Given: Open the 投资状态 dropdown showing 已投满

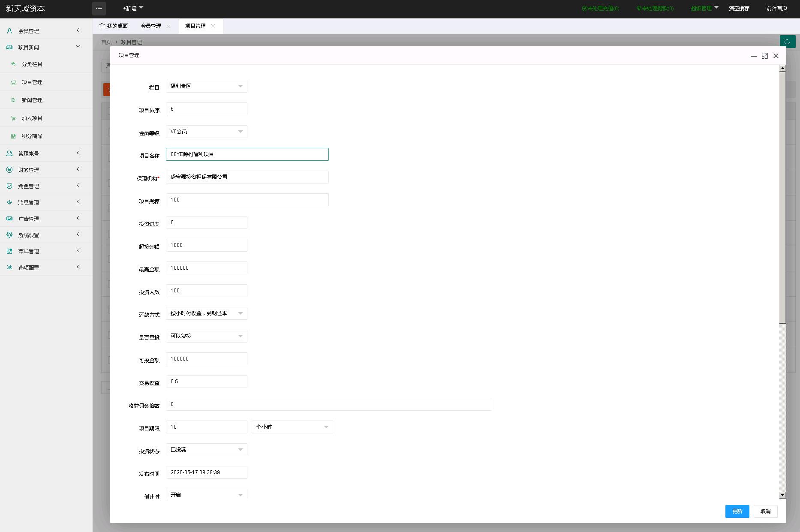Looking at the screenshot, I should (x=206, y=450).
